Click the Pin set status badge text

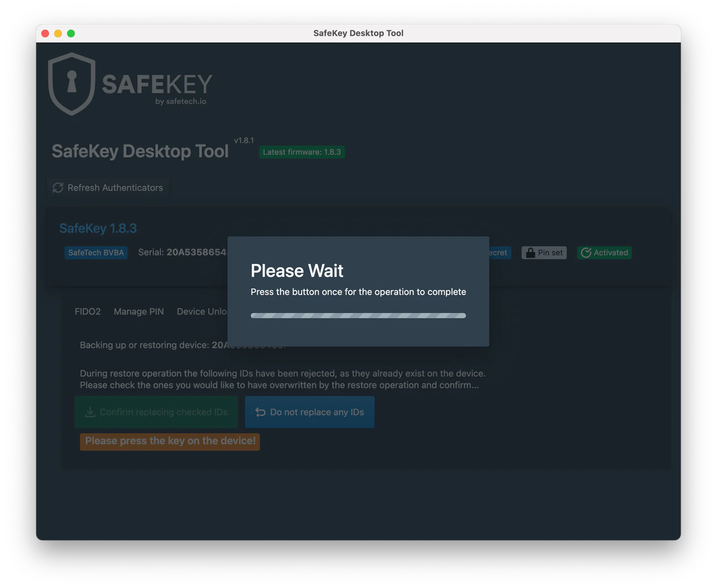pyautogui.click(x=550, y=253)
